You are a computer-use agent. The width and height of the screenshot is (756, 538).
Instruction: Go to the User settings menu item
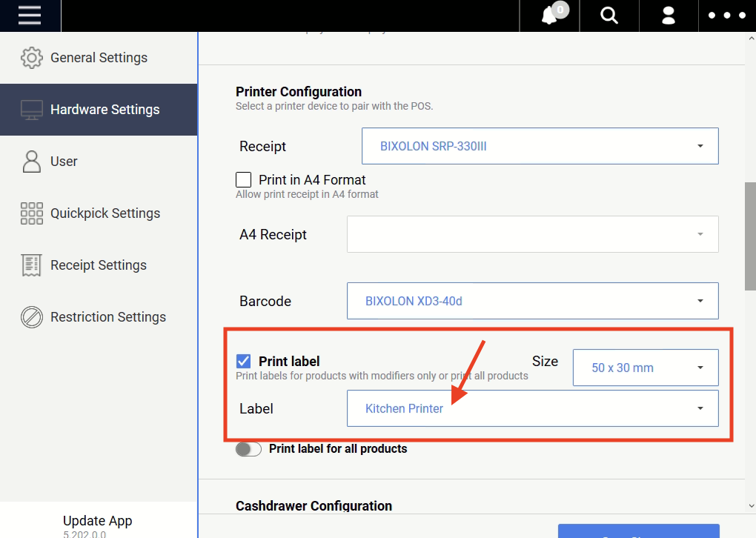point(64,162)
